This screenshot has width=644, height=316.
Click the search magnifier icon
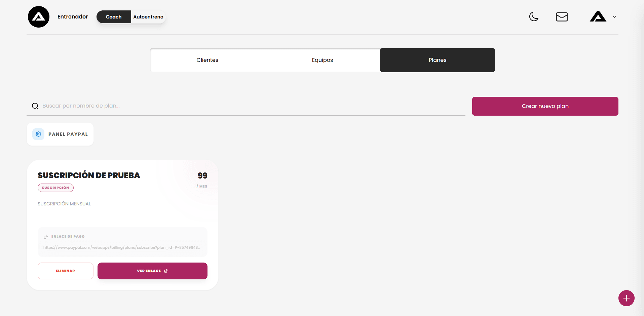[x=35, y=106]
